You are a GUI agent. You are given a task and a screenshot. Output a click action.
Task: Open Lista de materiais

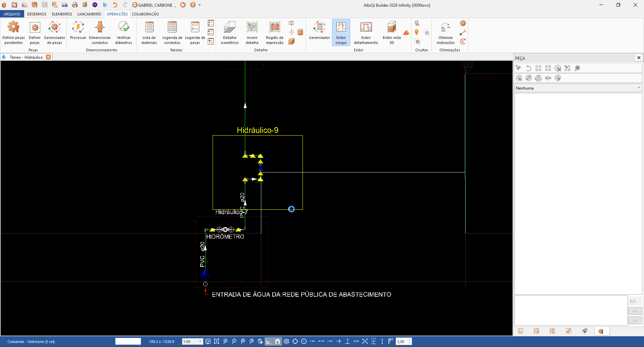coord(149,32)
